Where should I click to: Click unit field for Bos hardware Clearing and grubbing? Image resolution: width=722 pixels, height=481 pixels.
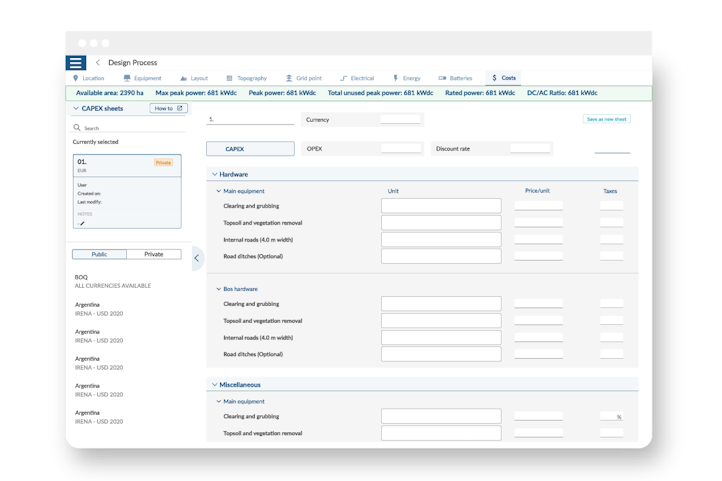[x=441, y=304]
